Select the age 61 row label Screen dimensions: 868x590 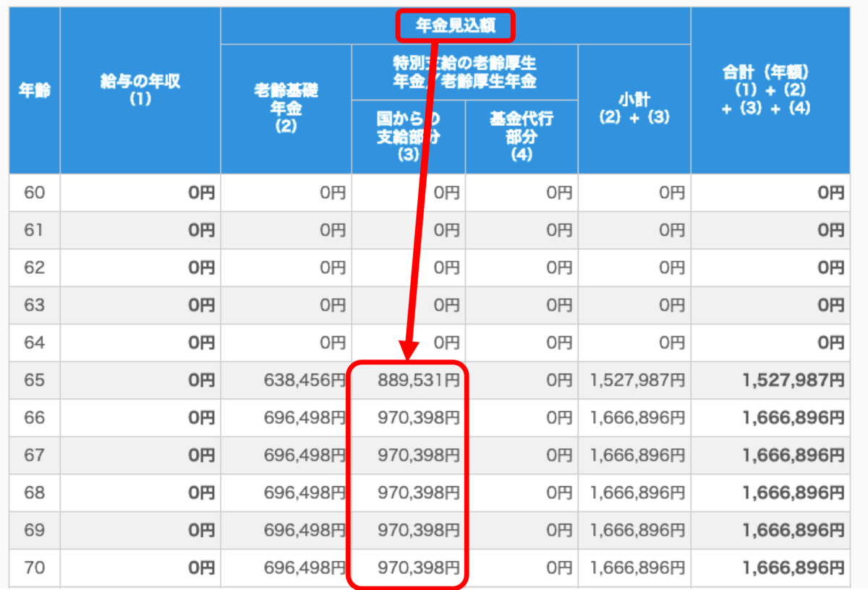(35, 231)
